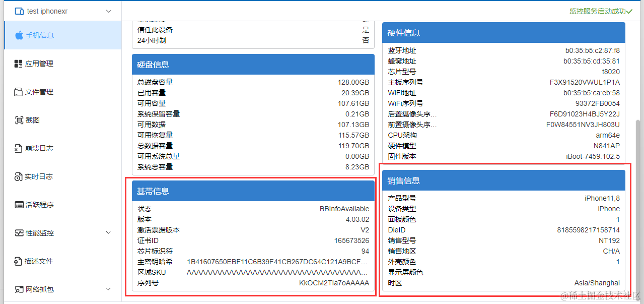The image size is (644, 304).
Task: Expand the 网络抓包 submenu chevron
Action: [x=109, y=289]
